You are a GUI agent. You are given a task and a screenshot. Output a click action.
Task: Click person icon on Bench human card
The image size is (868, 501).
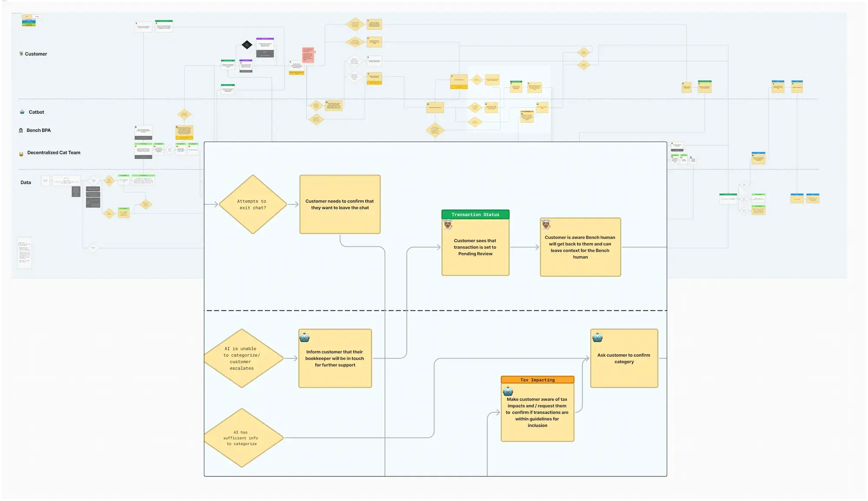click(546, 224)
